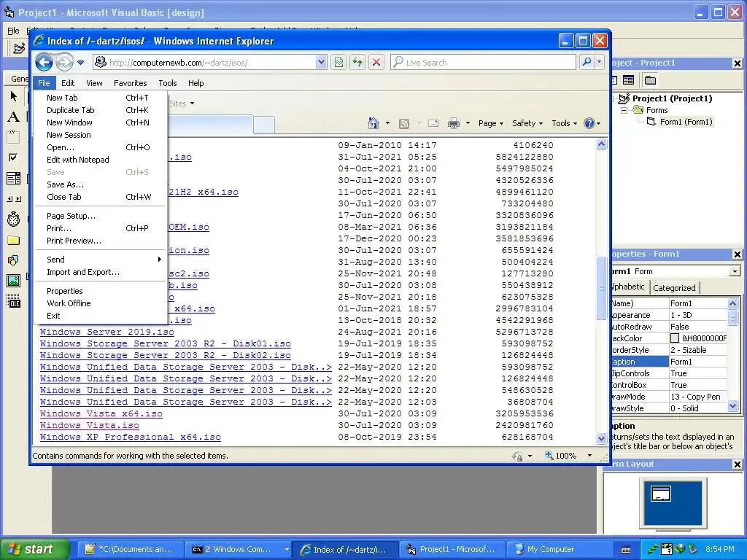
Task: Open the Print button dropdown arrow
Action: pos(468,123)
